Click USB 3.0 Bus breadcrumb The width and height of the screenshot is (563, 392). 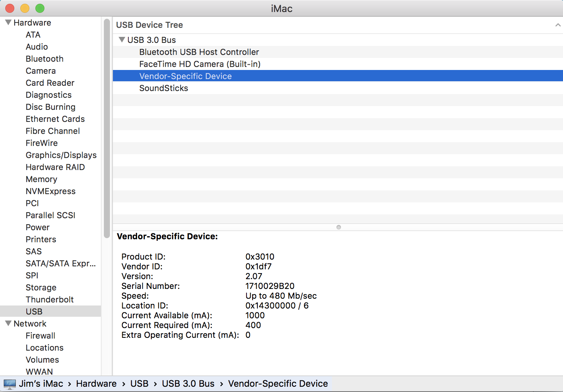point(188,384)
